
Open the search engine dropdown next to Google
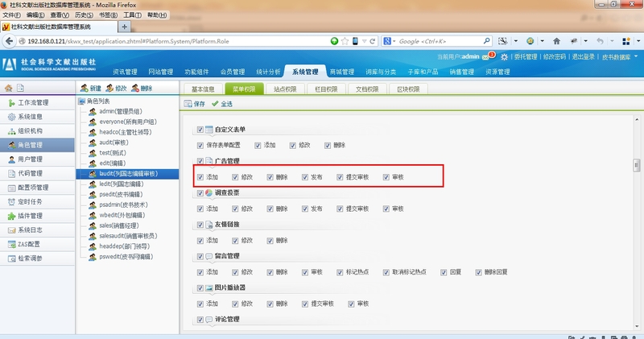tap(390, 41)
